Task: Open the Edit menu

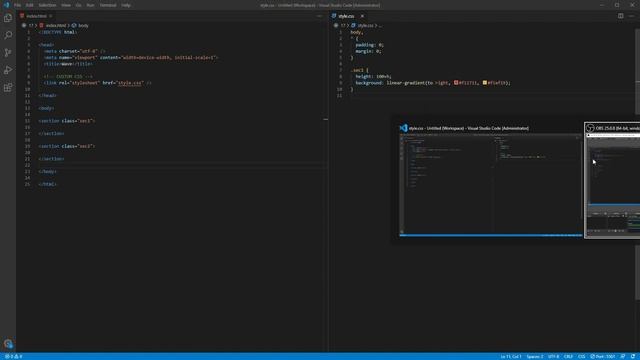Action: [29, 5]
